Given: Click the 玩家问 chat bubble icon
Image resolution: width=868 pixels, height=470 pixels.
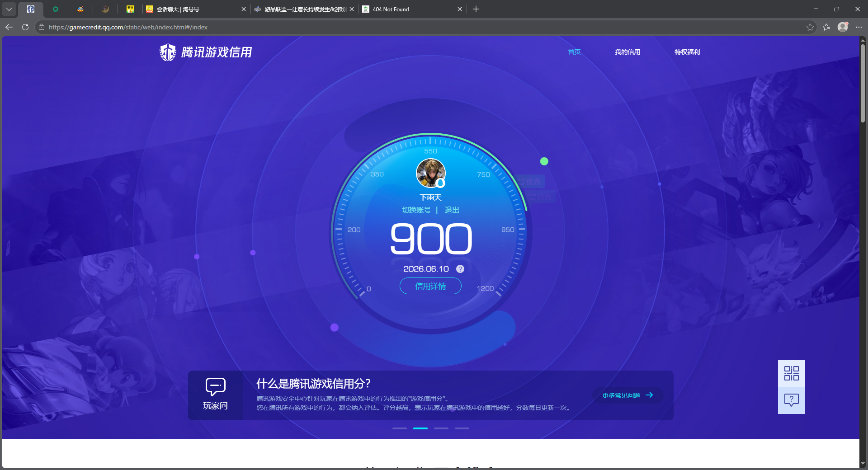Looking at the screenshot, I should coord(215,387).
